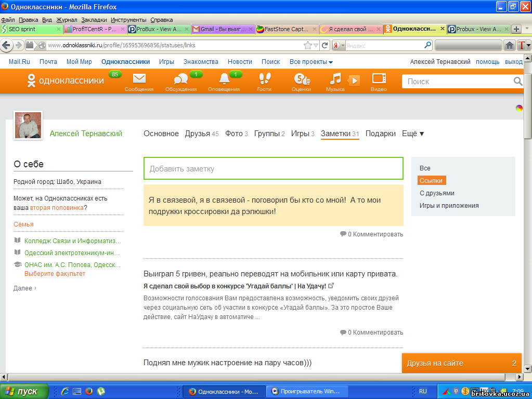The width and height of the screenshot is (532, 399).
Task: Expand the Ещё profile menu
Action: [x=413, y=134]
